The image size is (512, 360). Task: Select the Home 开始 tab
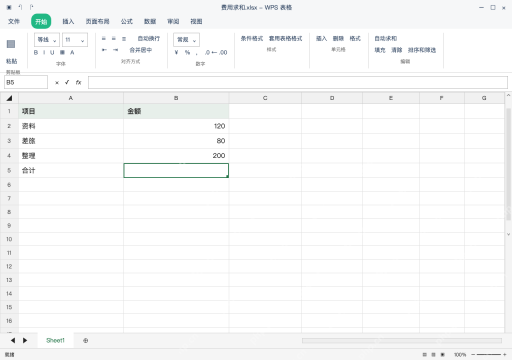[41, 21]
